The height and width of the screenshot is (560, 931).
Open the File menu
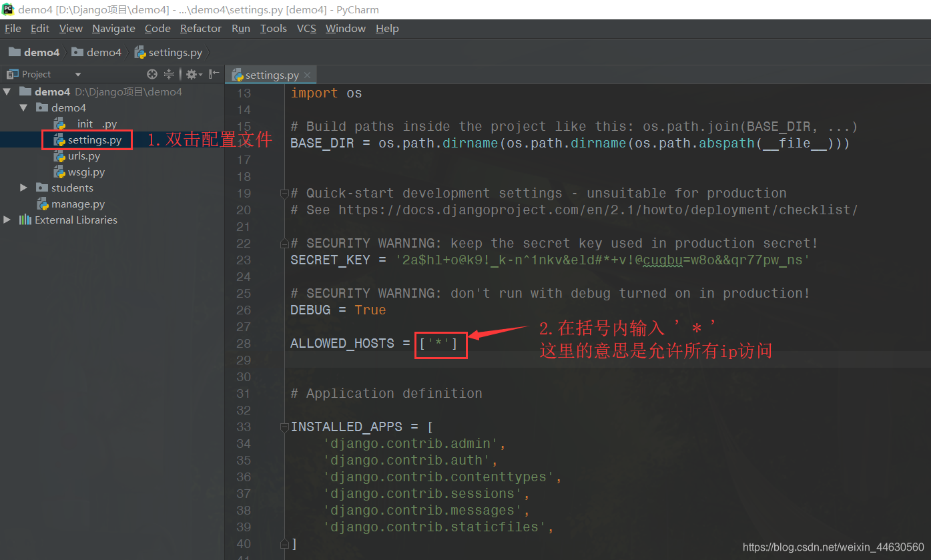13,28
